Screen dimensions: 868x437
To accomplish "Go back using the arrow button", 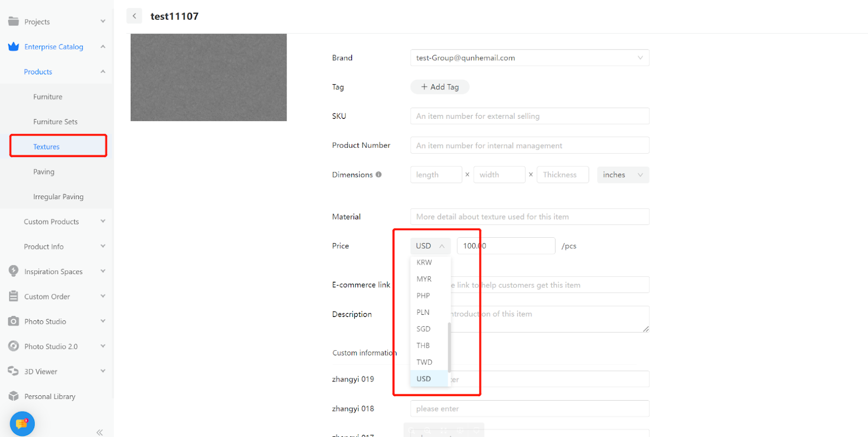I will [135, 16].
